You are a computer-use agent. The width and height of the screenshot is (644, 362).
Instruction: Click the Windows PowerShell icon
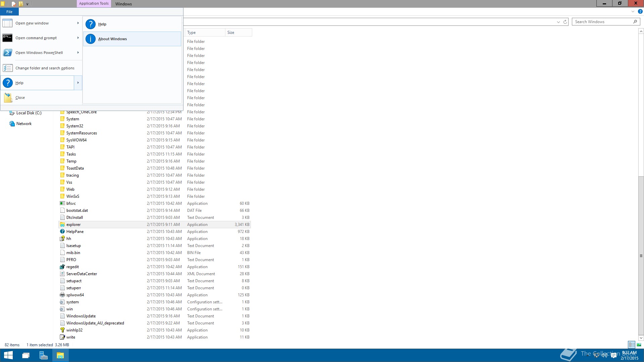click(x=7, y=53)
